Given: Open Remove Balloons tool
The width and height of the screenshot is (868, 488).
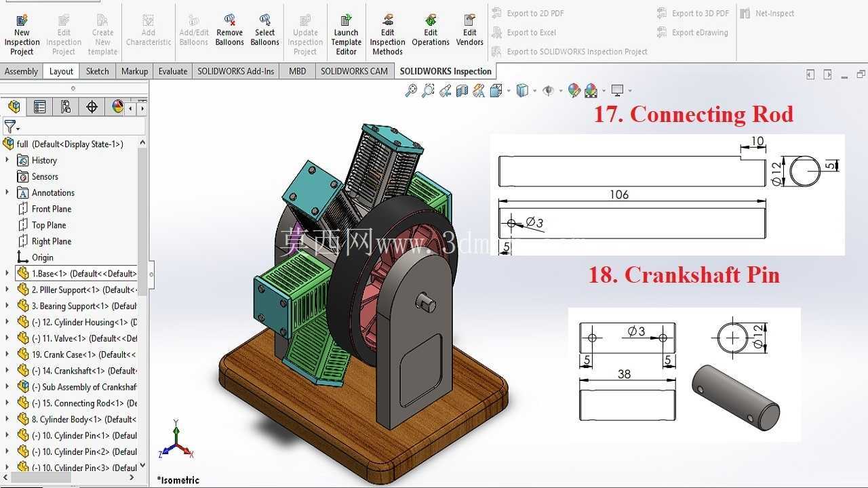Looking at the screenshot, I should [230, 30].
